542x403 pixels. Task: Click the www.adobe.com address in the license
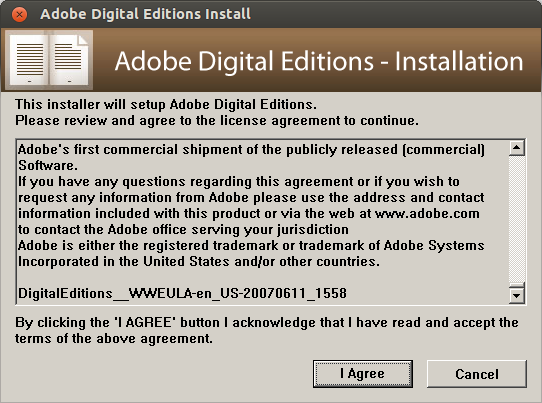point(427,214)
